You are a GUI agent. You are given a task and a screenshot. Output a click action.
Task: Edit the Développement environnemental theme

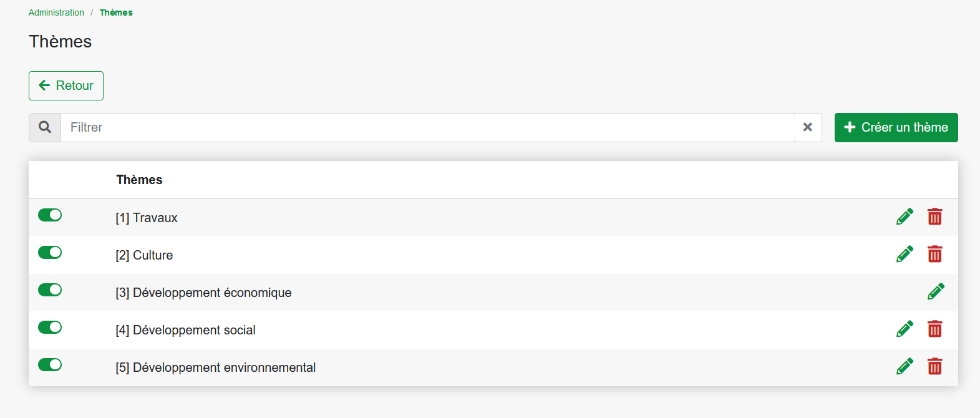905,366
